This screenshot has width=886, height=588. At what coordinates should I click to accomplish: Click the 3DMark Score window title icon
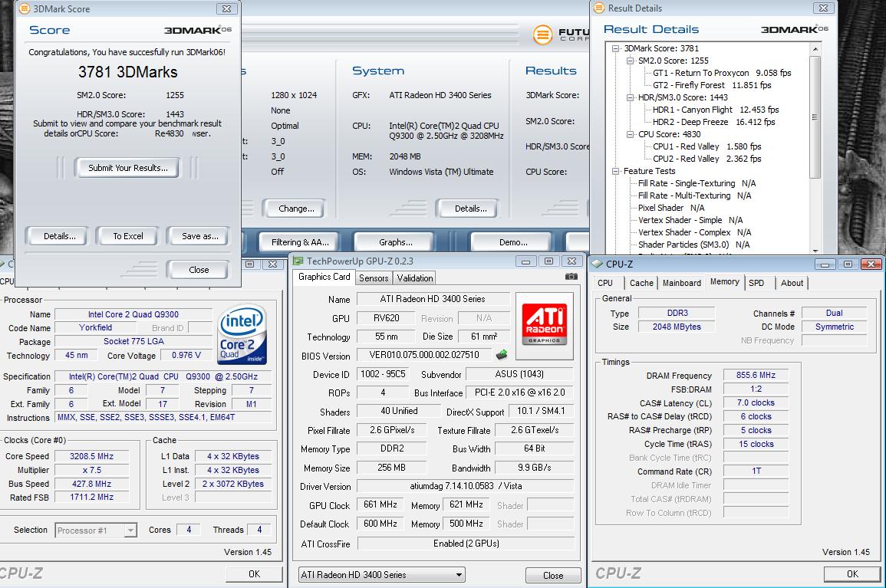[25, 8]
